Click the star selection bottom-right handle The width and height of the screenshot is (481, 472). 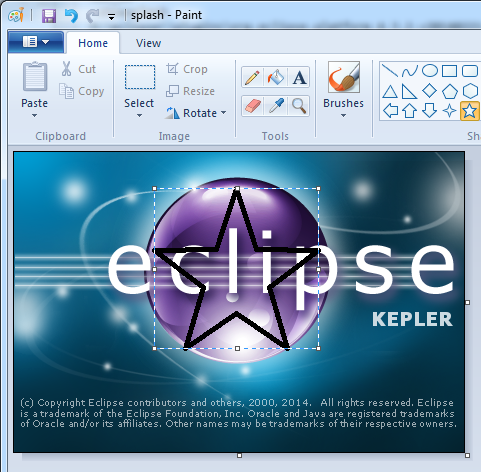click(319, 348)
